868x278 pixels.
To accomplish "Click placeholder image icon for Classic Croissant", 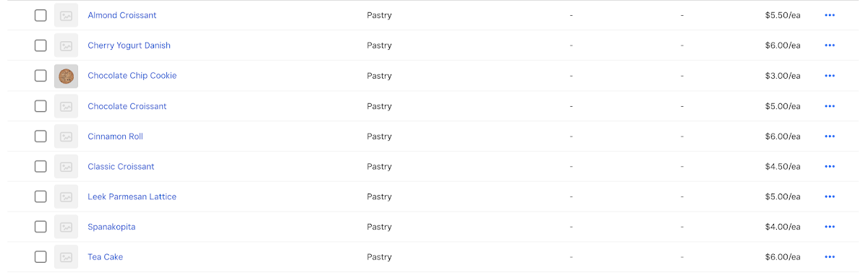I will pos(66,167).
